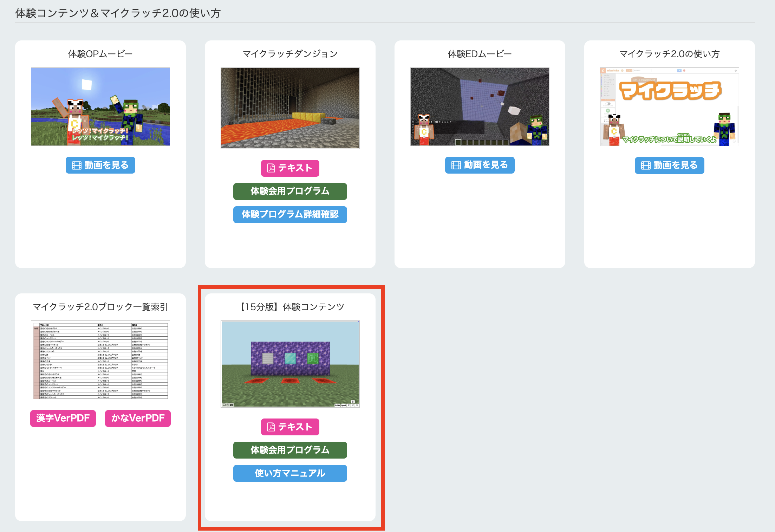Download the 漢字VerPDF block index
Image resolution: width=775 pixels, height=532 pixels.
pyautogui.click(x=63, y=419)
